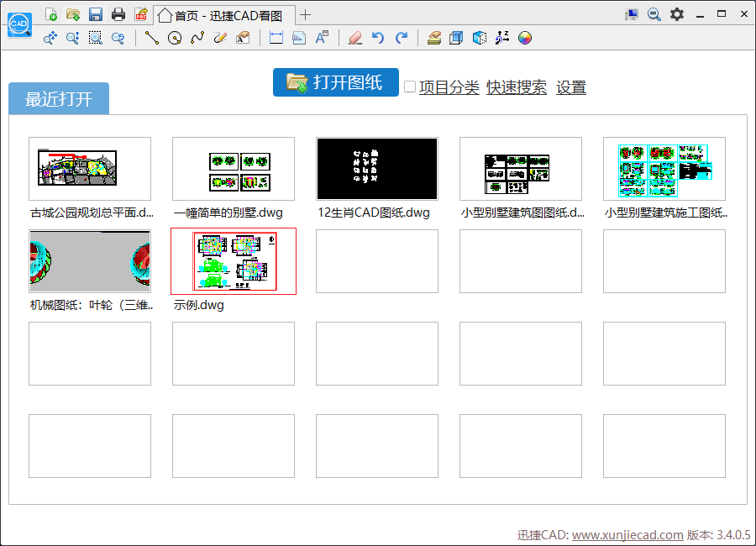
Task: Open the 示例.dwg thumbnail
Action: pos(234,261)
